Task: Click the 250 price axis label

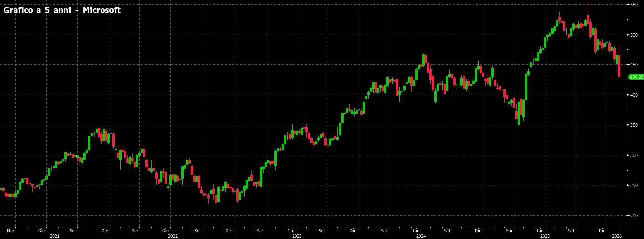Action: pos(634,185)
